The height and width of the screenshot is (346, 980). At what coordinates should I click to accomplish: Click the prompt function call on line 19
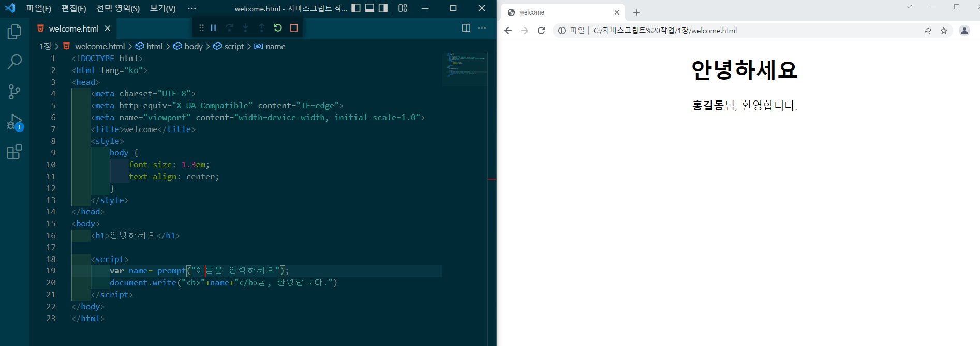coord(171,270)
